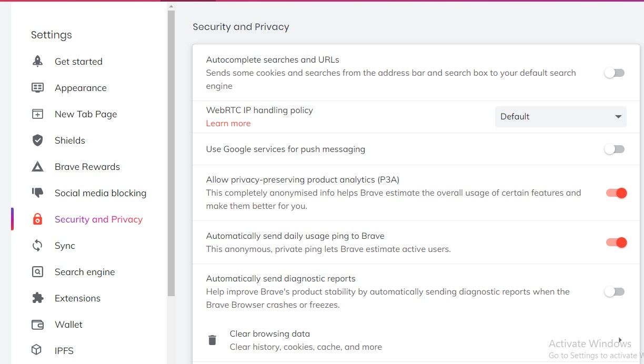Open the IPFS settings section

tap(64, 351)
